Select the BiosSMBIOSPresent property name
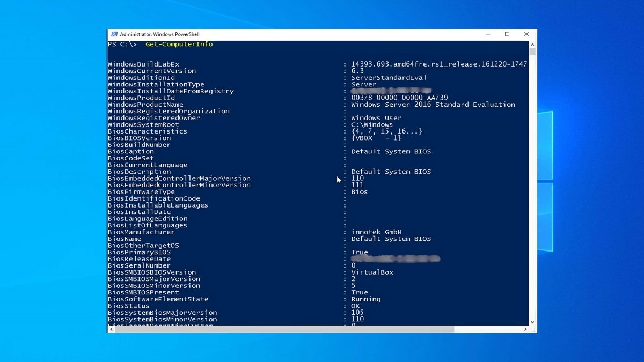 (x=143, y=292)
